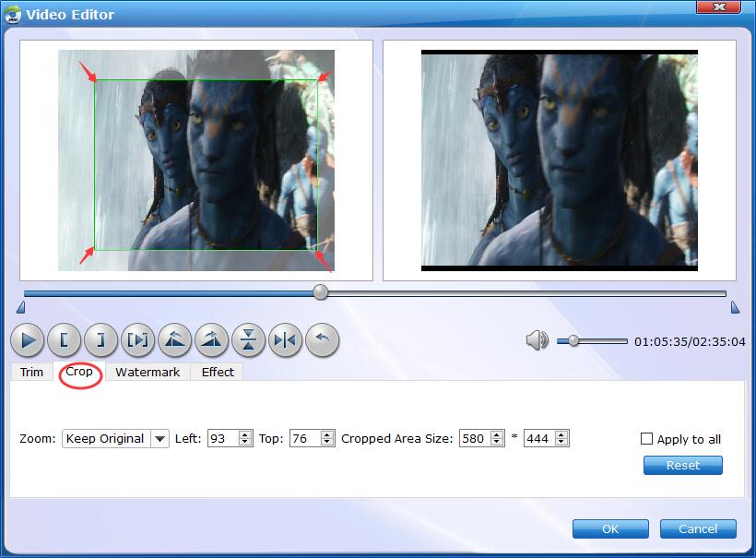Click the trim end triangle marker
The width and height of the screenshot is (756, 558).
click(736, 307)
